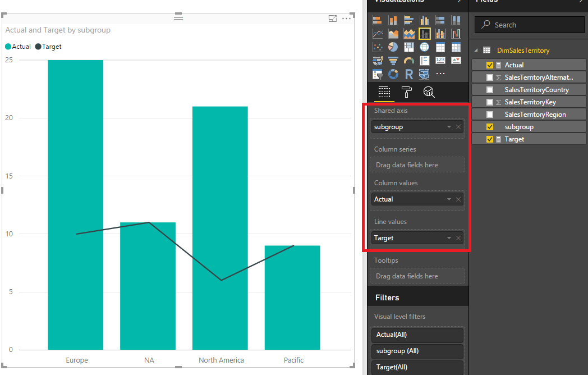Viewport: 588px width, 375px height.
Task: Open the Analytics magnifier tab
Action: pos(429,92)
